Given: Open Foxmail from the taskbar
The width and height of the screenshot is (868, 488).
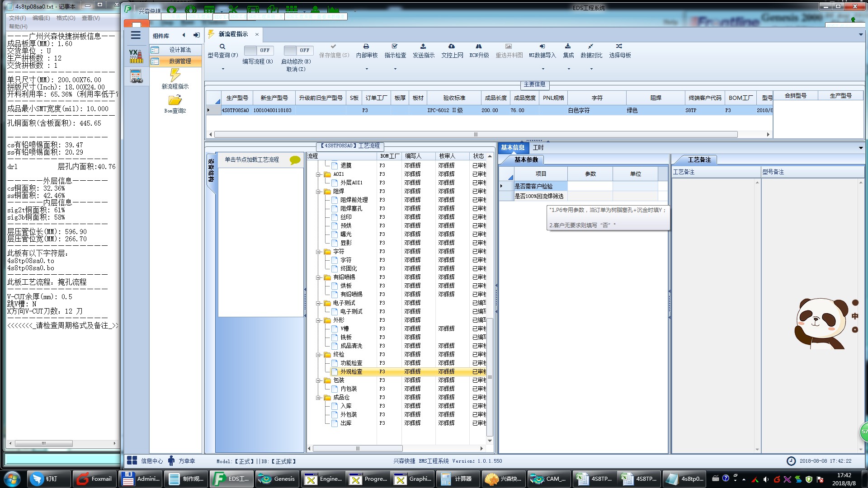Looking at the screenshot, I should (94, 479).
